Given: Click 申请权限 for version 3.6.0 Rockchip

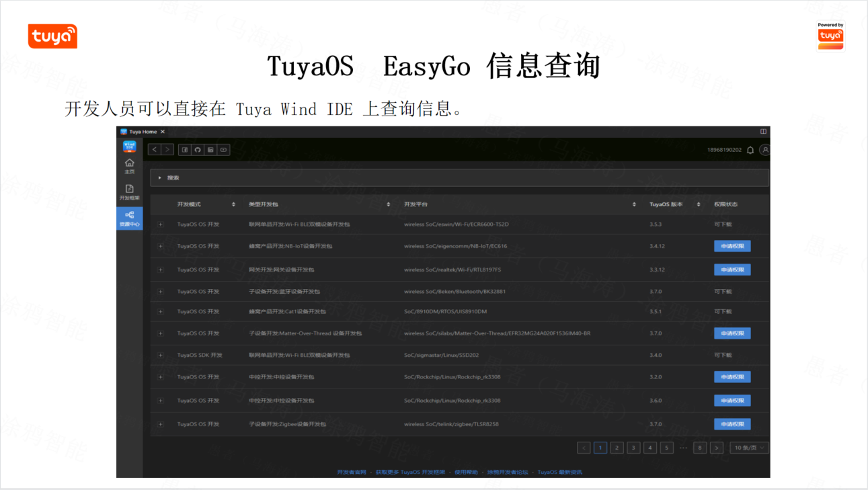Looking at the screenshot, I should [x=732, y=401].
